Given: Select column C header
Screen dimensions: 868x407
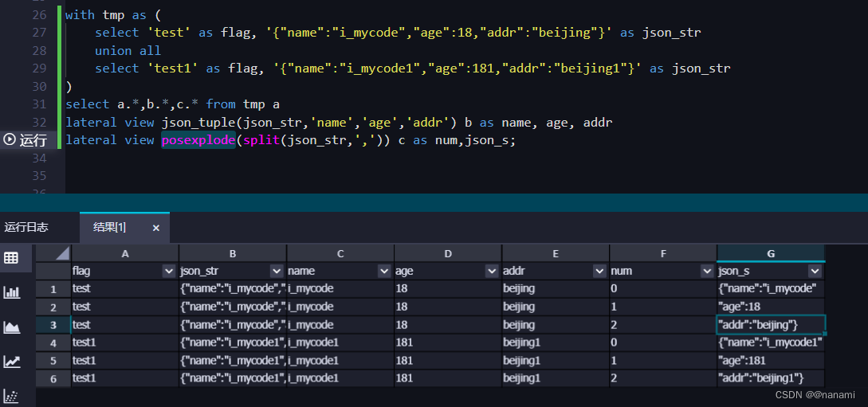Looking at the screenshot, I should pos(340,253).
